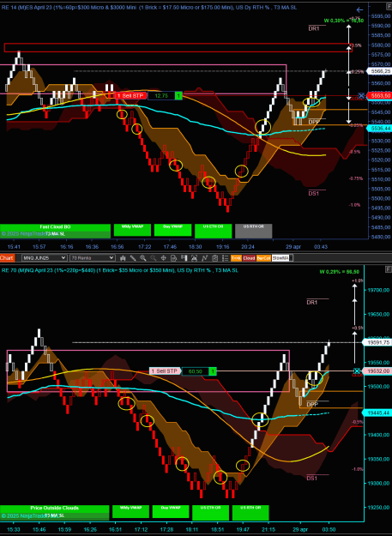The height and width of the screenshot is (536, 392).
Task: Switch to the orange Chart tab
Action: [9, 258]
